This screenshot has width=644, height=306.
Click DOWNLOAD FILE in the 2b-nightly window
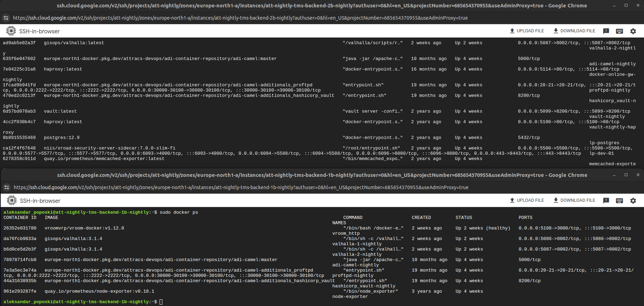tap(574, 31)
